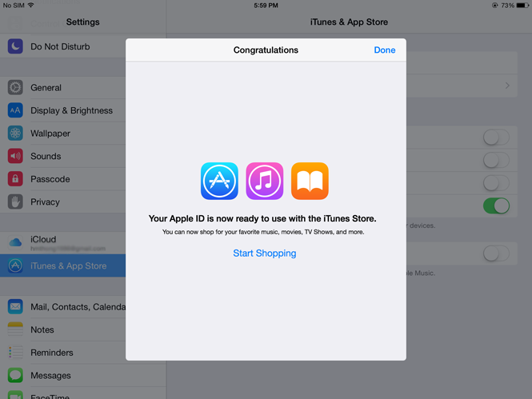Screen dimensions: 532x399
Task: Click the Display & Brightness AA icon
Action: [x=15, y=110]
